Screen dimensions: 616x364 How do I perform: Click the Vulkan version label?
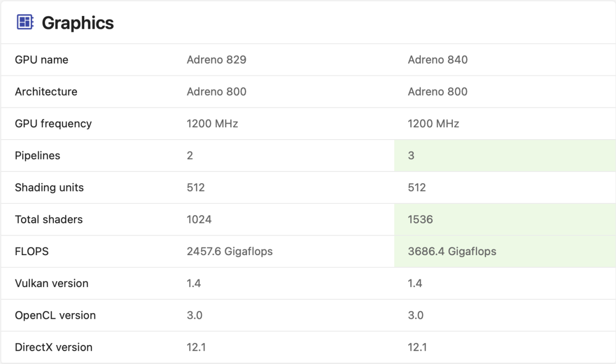tap(51, 283)
